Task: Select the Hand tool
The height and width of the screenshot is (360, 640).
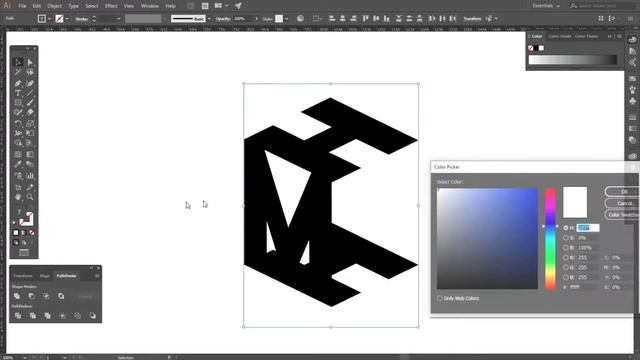Action: (x=18, y=197)
